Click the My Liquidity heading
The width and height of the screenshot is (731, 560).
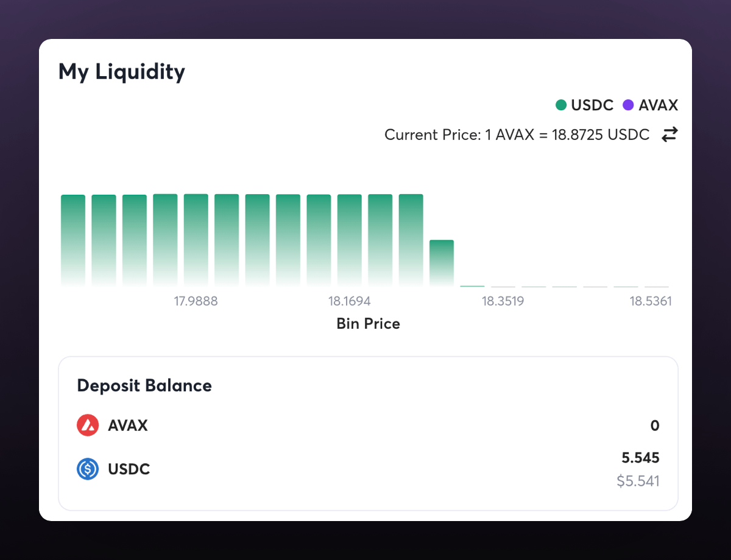pyautogui.click(x=122, y=72)
